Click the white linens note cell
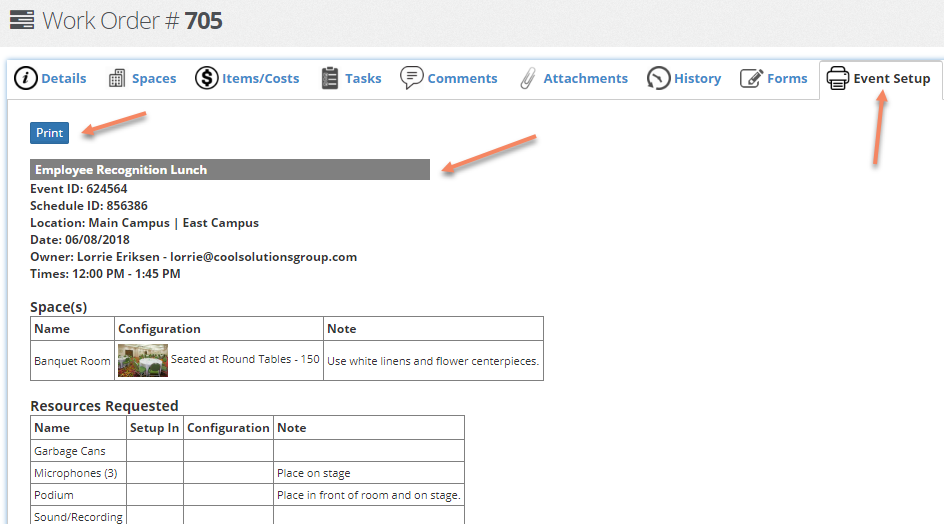The image size is (944, 524). (x=433, y=361)
